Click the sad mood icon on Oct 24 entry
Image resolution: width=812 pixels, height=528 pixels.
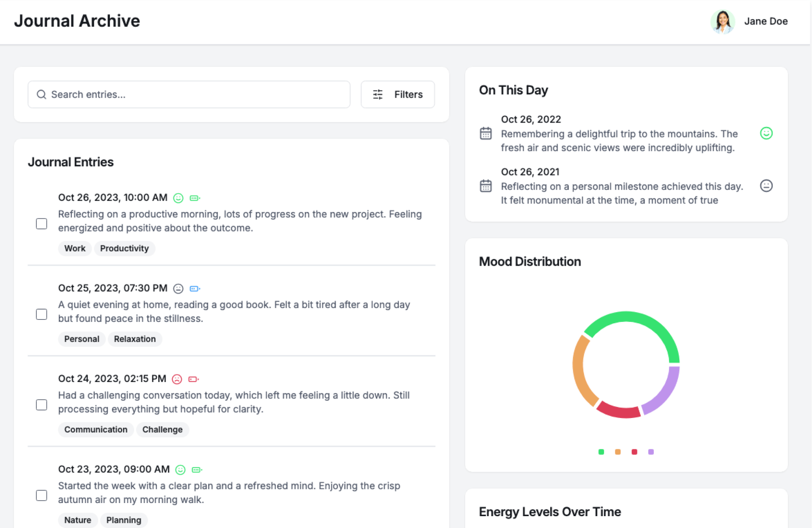click(x=177, y=379)
